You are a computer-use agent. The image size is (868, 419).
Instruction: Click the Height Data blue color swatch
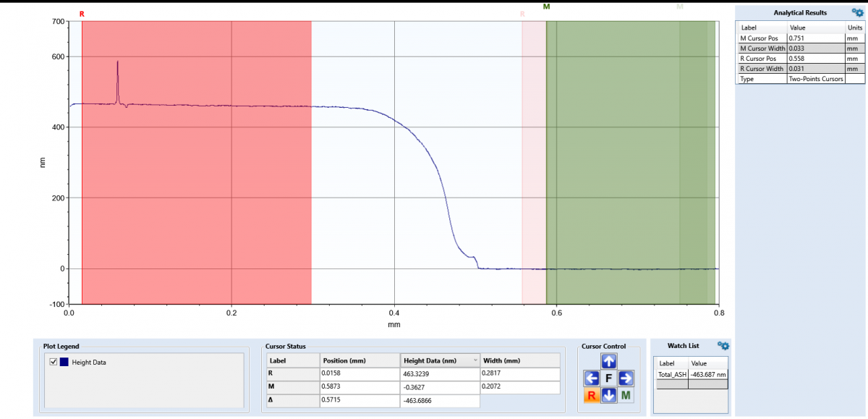click(64, 362)
